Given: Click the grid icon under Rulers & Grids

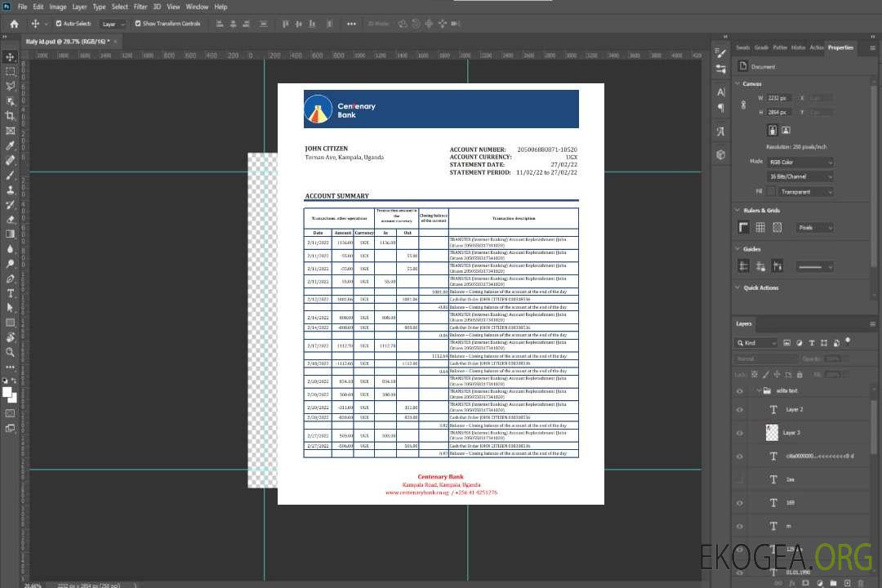Looking at the screenshot, I should pos(760,228).
